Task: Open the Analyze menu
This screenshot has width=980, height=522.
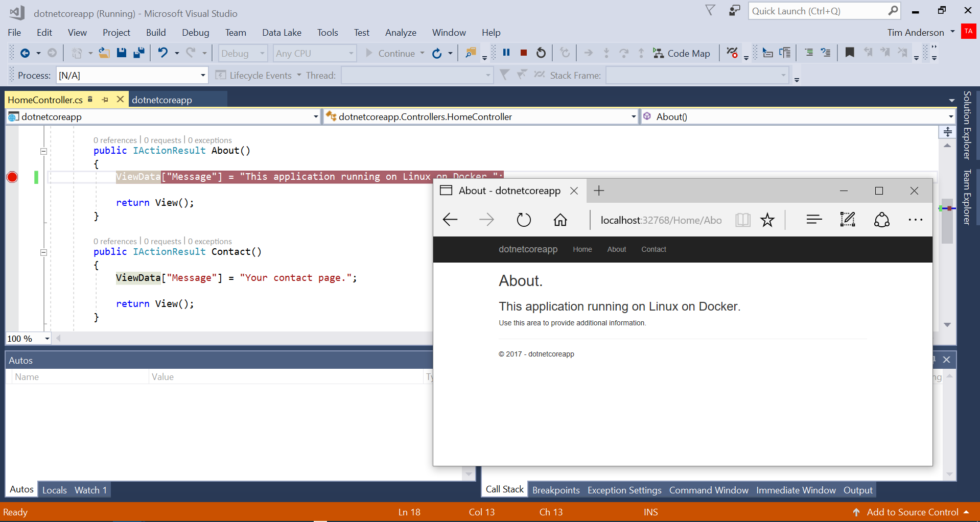Action: click(x=401, y=32)
